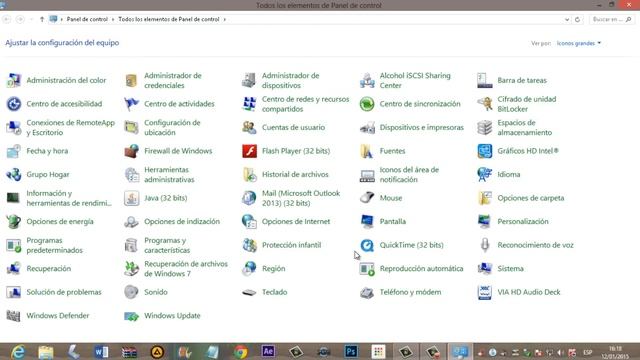Expand the address bar history dropdown arrow
The width and height of the screenshot is (640, 360).
point(567,20)
